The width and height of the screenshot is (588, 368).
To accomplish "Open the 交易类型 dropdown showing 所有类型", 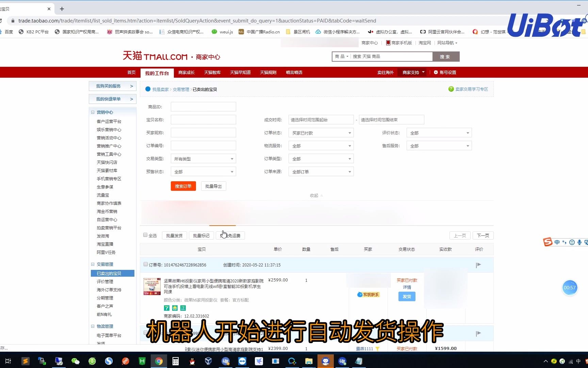I will click(x=203, y=158).
